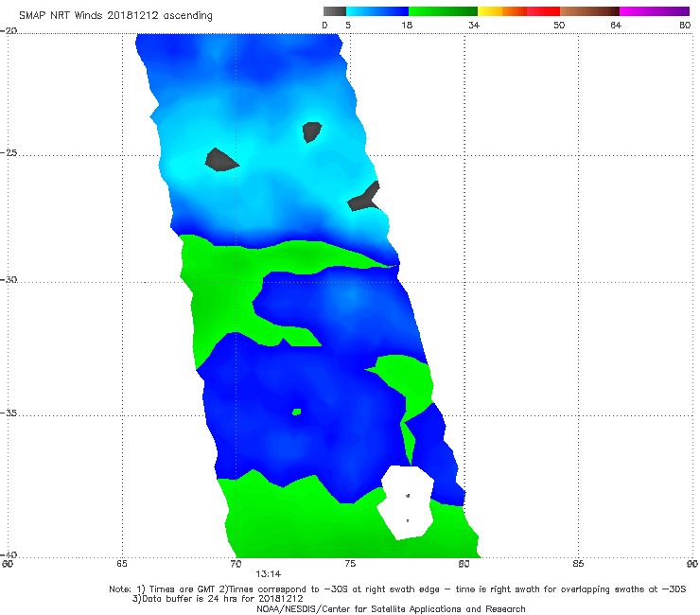
Task: Click the color bar label '34'
Action: point(474,25)
